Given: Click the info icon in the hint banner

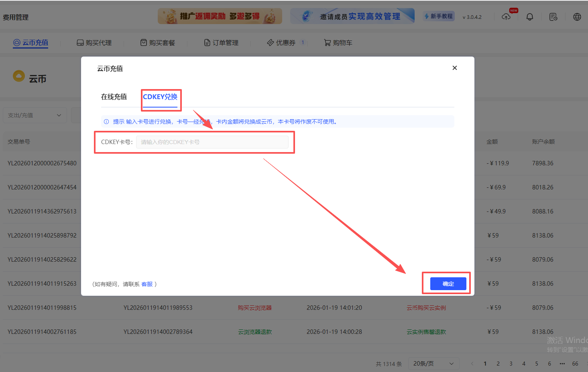Looking at the screenshot, I should [x=106, y=121].
